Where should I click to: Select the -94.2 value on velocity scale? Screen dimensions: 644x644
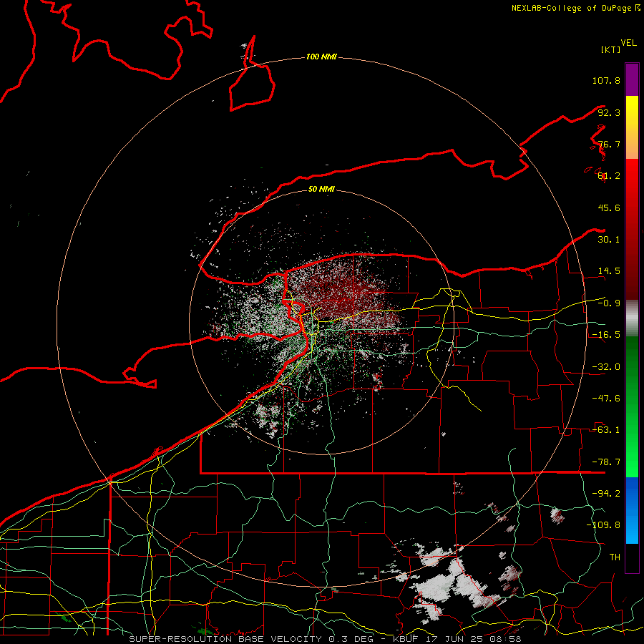(606, 494)
